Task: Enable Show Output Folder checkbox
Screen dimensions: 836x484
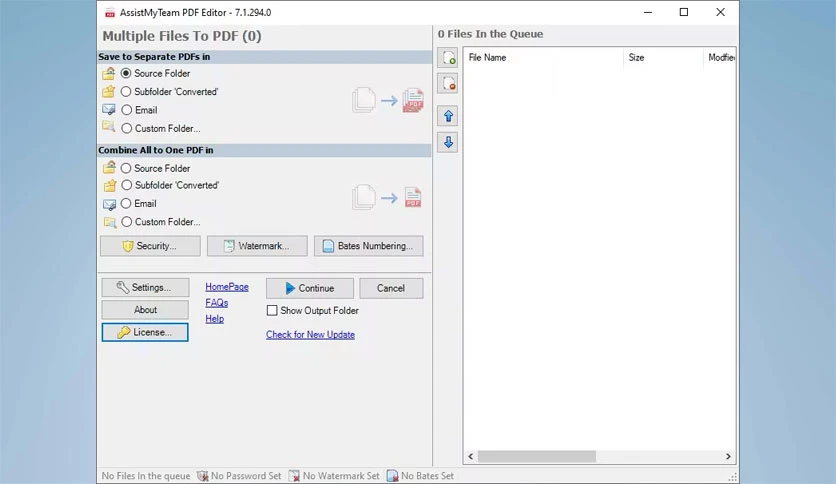Action: click(x=272, y=310)
